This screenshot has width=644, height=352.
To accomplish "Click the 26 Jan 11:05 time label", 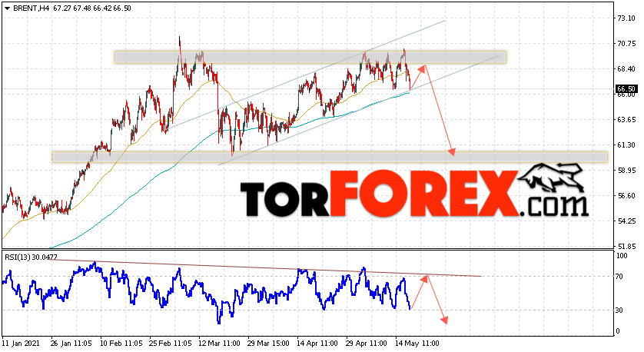I will coord(71,344).
